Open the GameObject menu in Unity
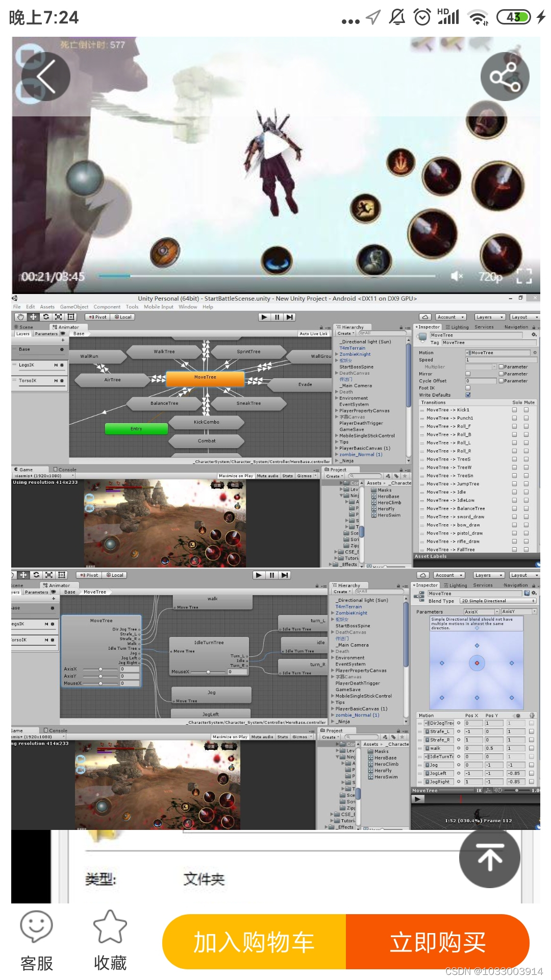This screenshot has height=980, width=551. pos(74,307)
